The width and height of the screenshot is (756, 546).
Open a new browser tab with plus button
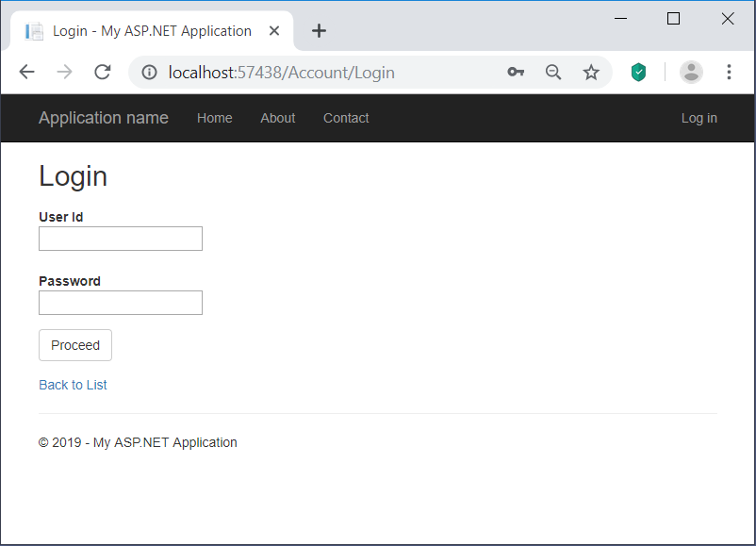[x=319, y=30]
